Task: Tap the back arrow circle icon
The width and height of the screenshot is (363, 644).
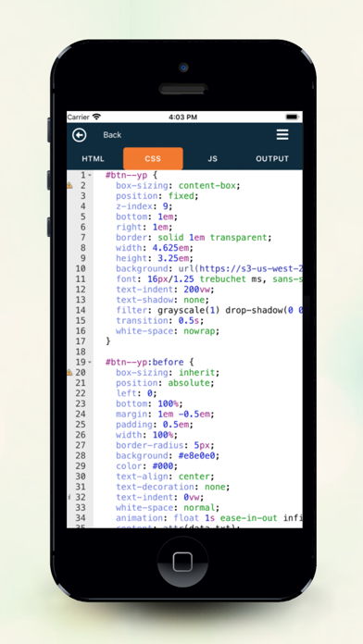Action: tap(80, 135)
